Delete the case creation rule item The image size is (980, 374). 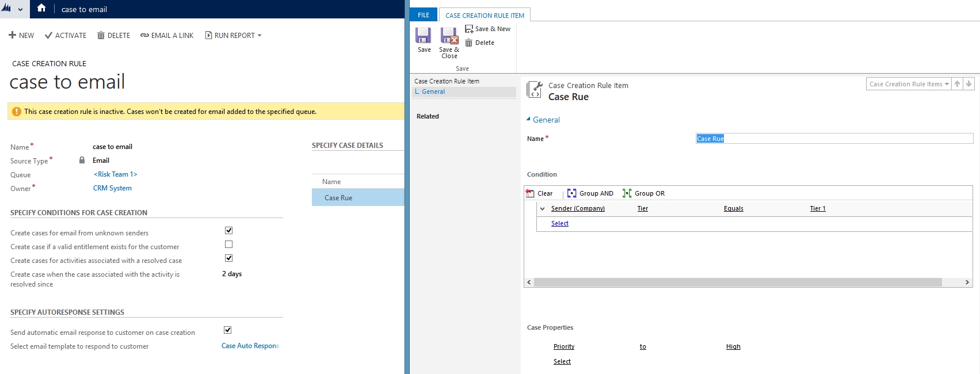(x=480, y=43)
